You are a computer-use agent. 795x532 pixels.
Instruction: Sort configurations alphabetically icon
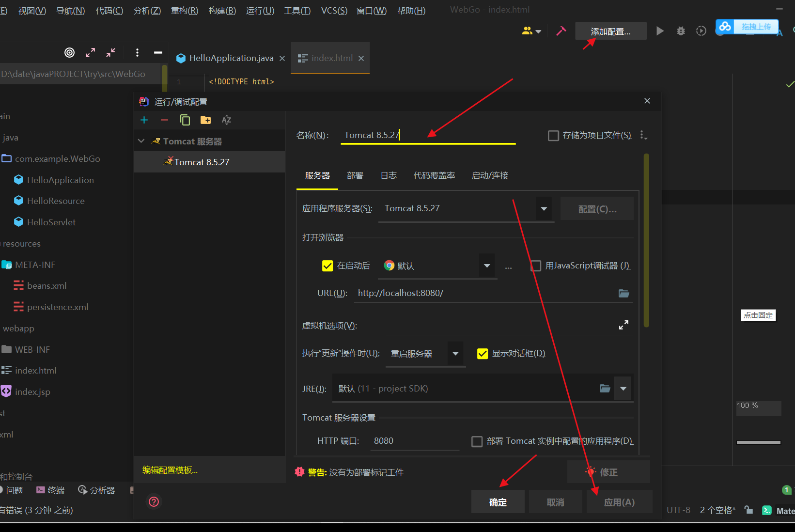pyautogui.click(x=226, y=120)
